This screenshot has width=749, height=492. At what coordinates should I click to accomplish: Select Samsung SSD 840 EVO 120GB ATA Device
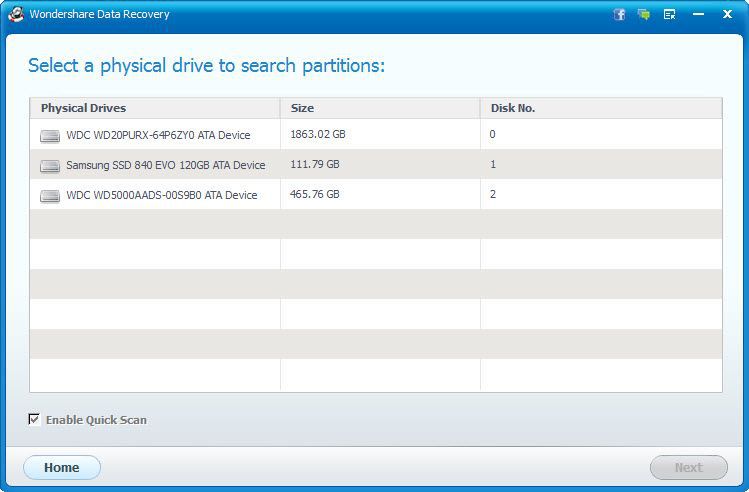point(376,164)
